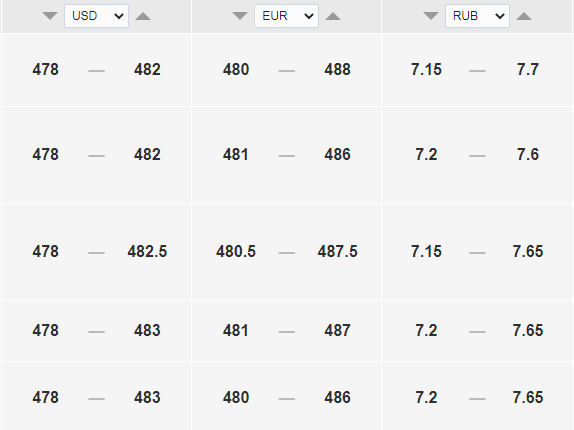Select the USD sell rate 482.5
The width and height of the screenshot is (574, 430).
147,251
